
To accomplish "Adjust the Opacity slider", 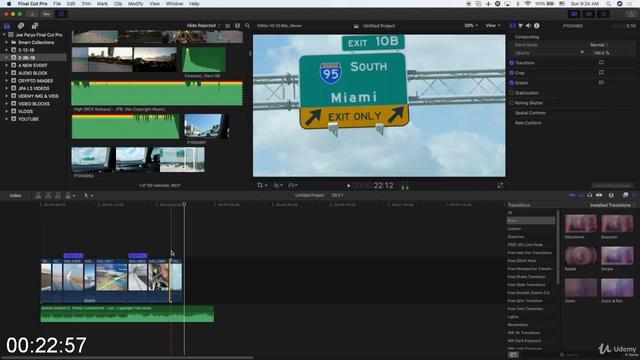I will [x=582, y=53].
